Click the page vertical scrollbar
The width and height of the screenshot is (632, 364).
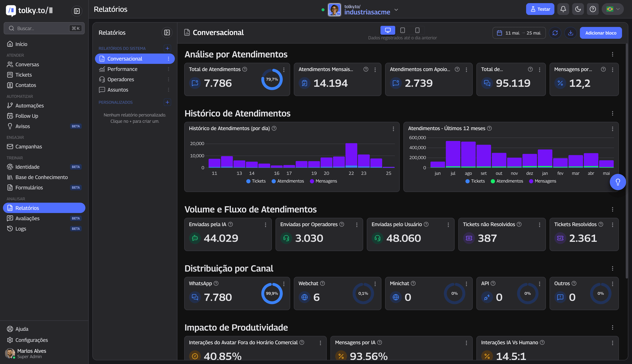(626, 161)
